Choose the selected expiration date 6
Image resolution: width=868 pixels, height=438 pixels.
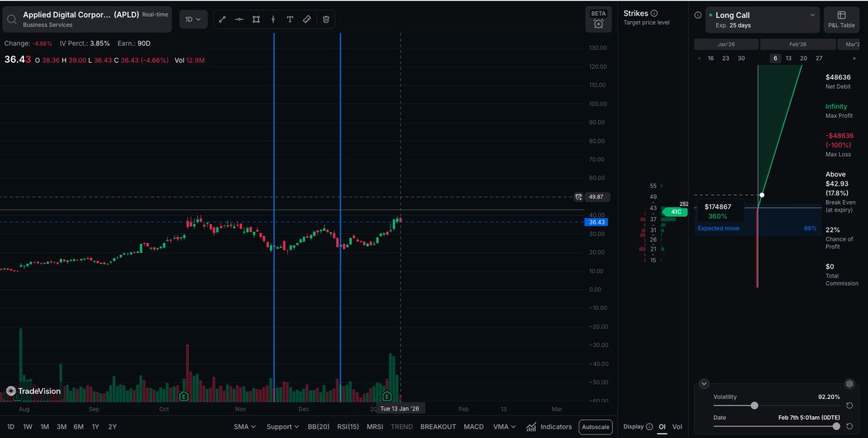(x=775, y=59)
